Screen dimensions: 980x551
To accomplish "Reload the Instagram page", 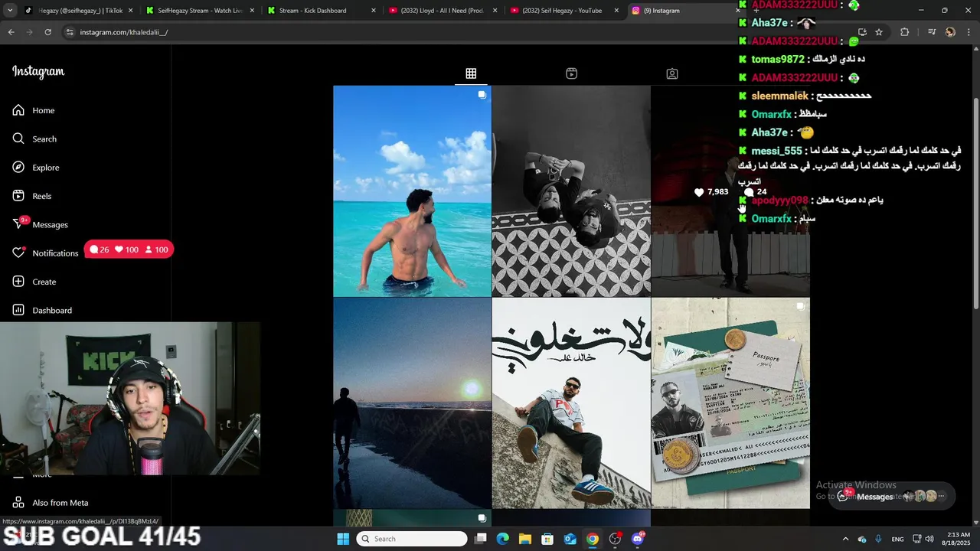I will (x=47, y=32).
